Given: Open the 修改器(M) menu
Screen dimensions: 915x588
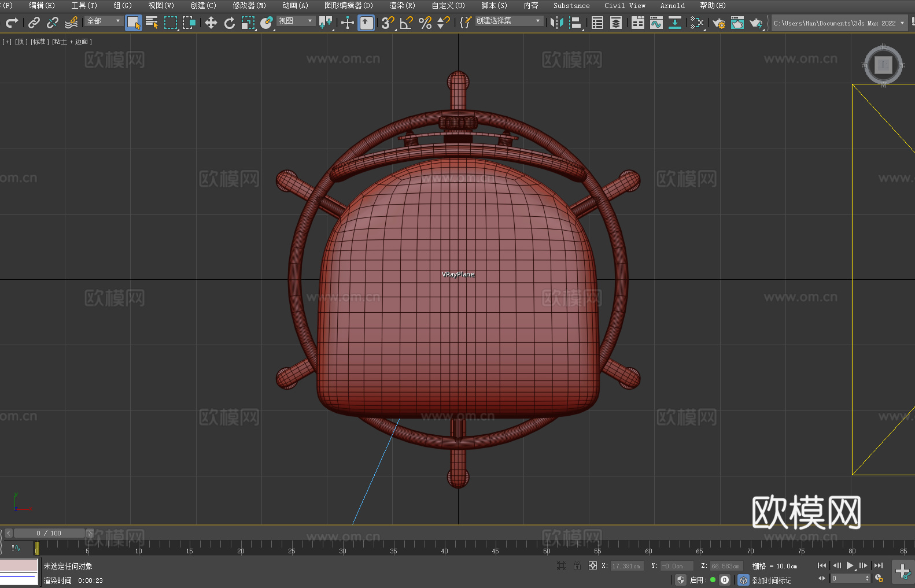Looking at the screenshot, I should click(249, 5).
